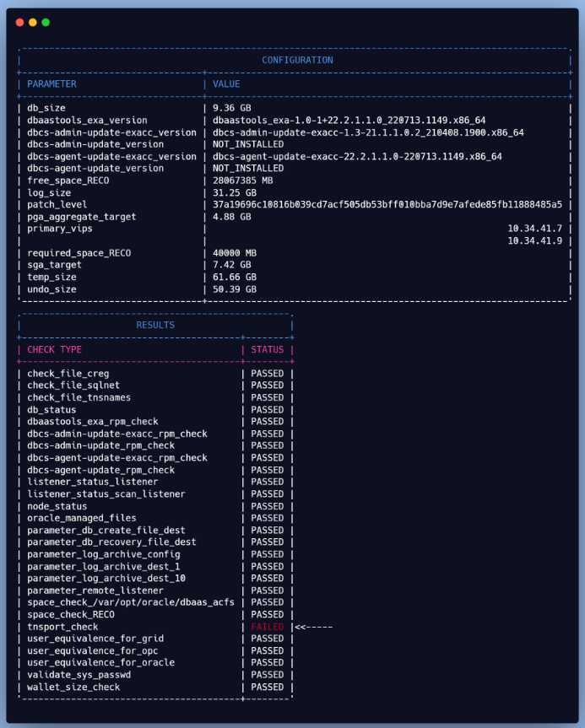Viewport: 585px width, 728px height.
Task: Click the arrow marker beside the FAILED status
Action: pyautogui.click(x=313, y=627)
